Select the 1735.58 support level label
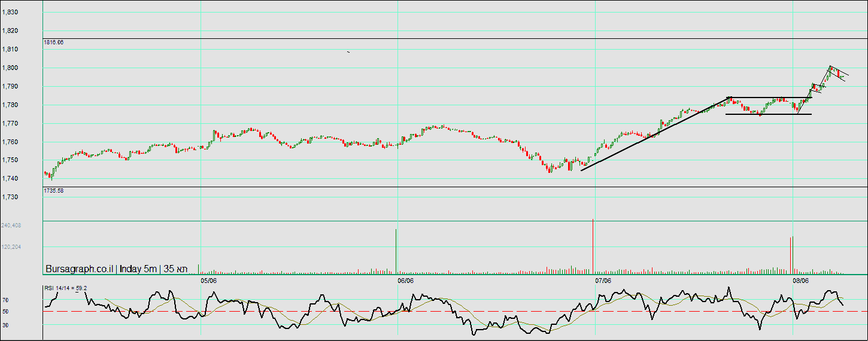The height and width of the screenshot is (341, 868). point(53,190)
